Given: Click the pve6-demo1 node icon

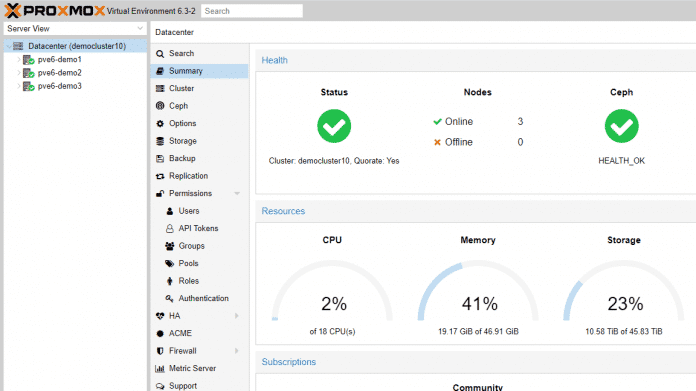Looking at the screenshot, I should [28, 59].
